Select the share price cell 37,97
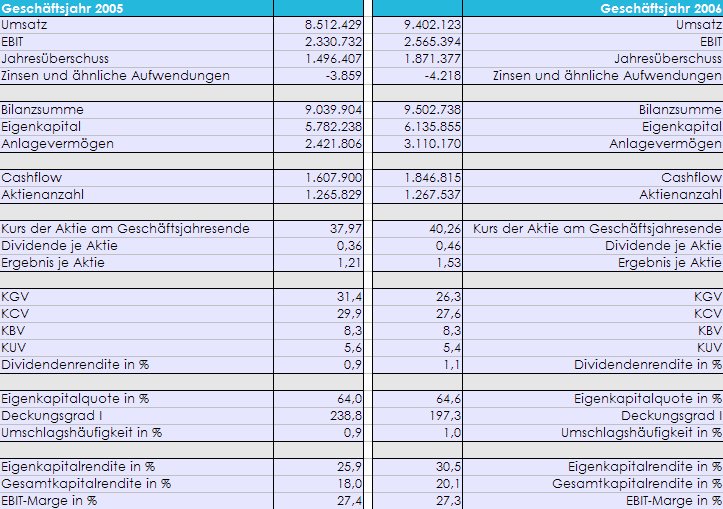This screenshot has height=509, width=723. (x=319, y=229)
